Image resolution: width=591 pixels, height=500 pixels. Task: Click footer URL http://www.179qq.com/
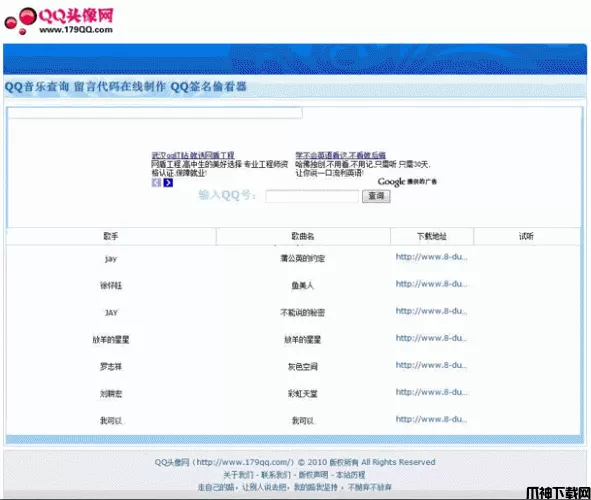coord(243,462)
